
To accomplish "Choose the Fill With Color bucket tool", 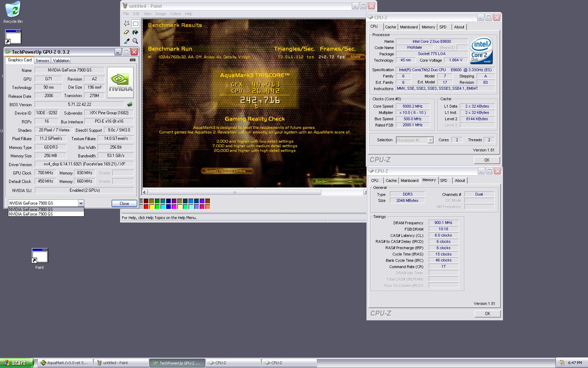I will pos(135,32).
